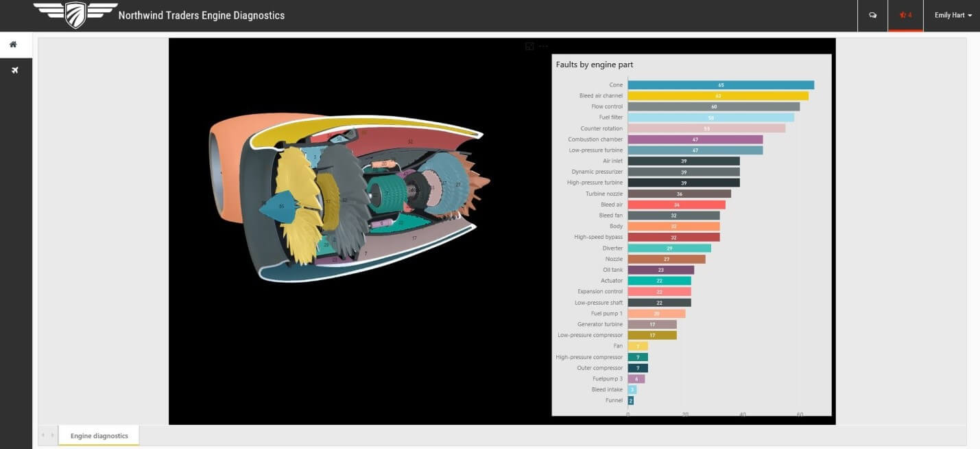
Task: Click the Combustion chamber purple bar
Action: pos(695,139)
